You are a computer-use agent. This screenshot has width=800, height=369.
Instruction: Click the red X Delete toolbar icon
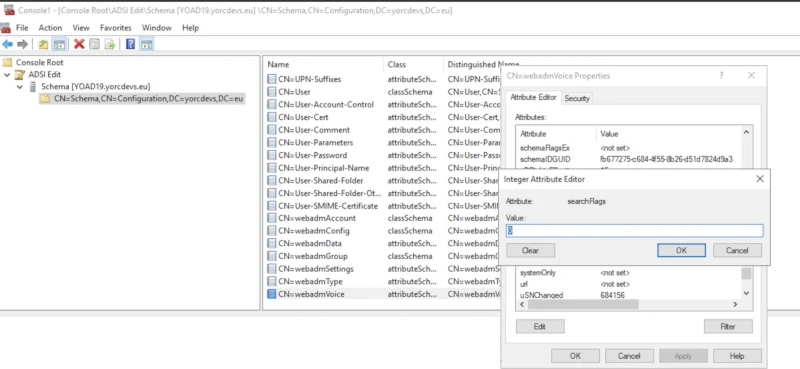point(79,44)
